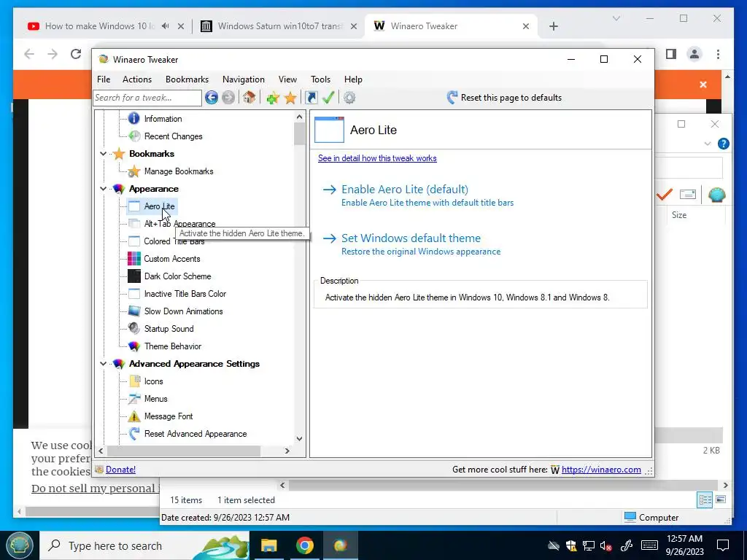Click the Reset Advanced Appearance arrow icon
Viewport: 747px width, 560px height.
pos(134,433)
